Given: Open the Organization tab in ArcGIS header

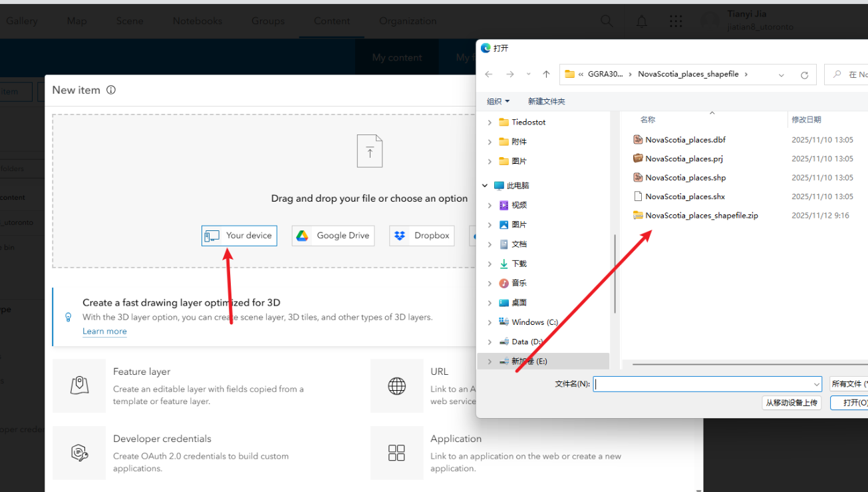Looking at the screenshot, I should (x=408, y=21).
